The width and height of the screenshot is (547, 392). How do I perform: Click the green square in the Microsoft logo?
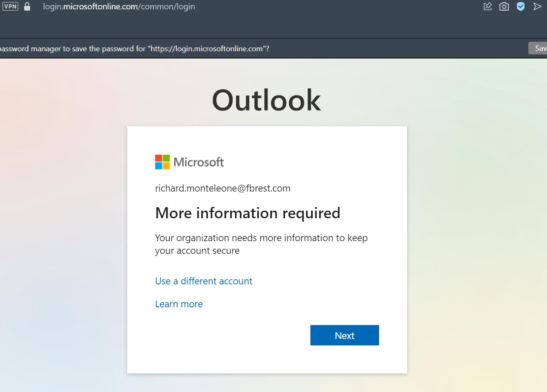pos(166,158)
